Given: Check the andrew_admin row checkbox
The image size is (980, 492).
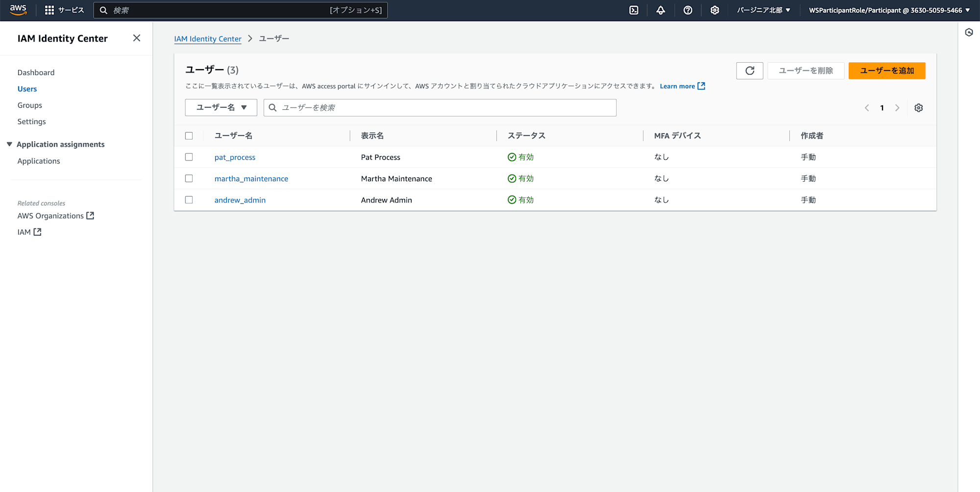Looking at the screenshot, I should coord(189,199).
